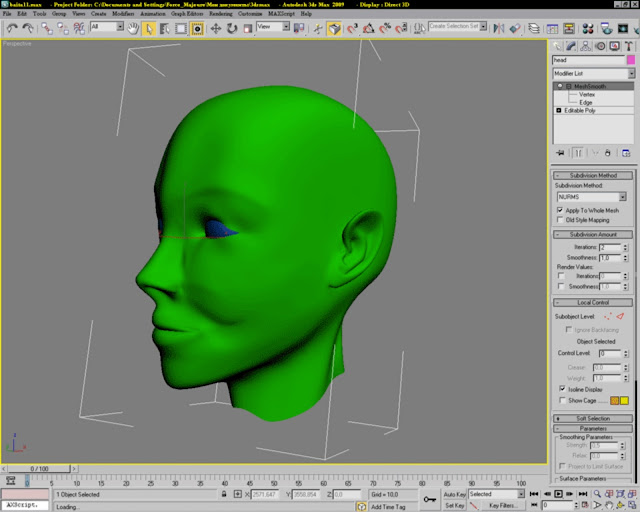
Task: Open the key mode Selected dropdown
Action: [x=496, y=494]
